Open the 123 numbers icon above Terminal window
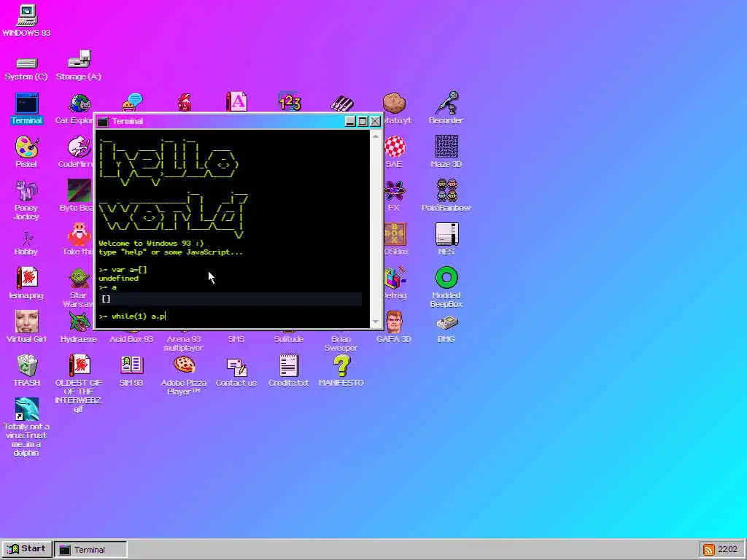This screenshot has height=560, width=747. point(290,101)
